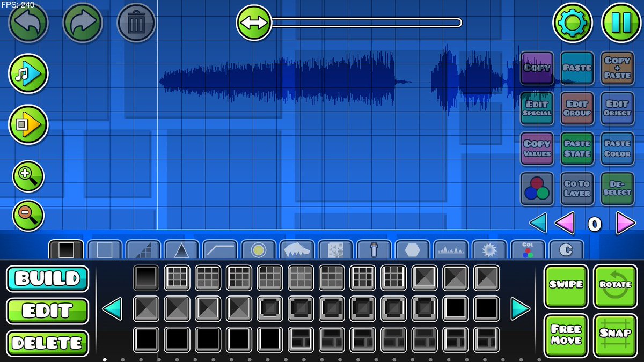Screen dimensions: 644x362
Task: Go to previous object page with cyan arrow
Action: click(x=112, y=309)
